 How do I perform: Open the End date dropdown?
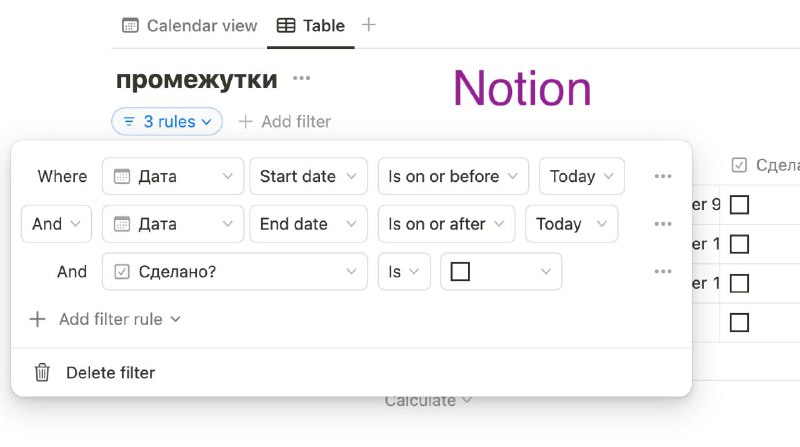(308, 224)
